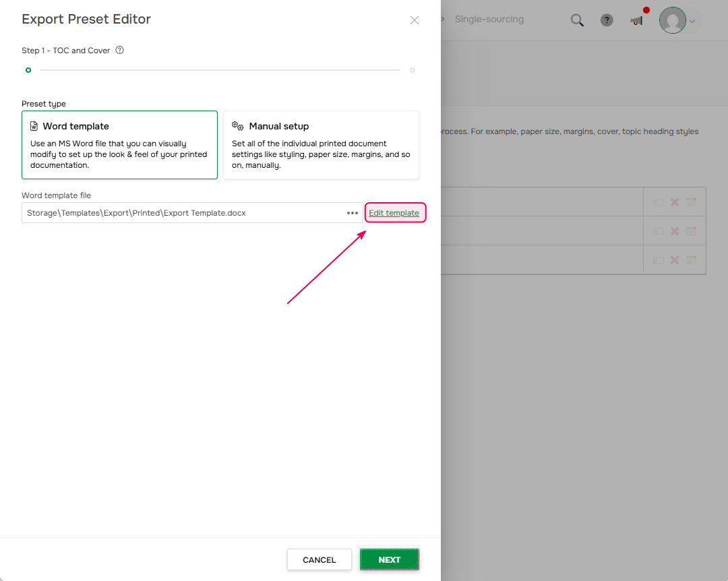728x581 pixels.
Task: Open help for Step 1 TOC and Cover
Action: (x=120, y=50)
